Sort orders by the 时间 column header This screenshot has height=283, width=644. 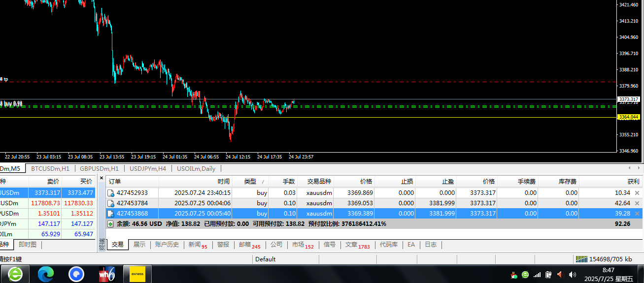click(x=195, y=182)
